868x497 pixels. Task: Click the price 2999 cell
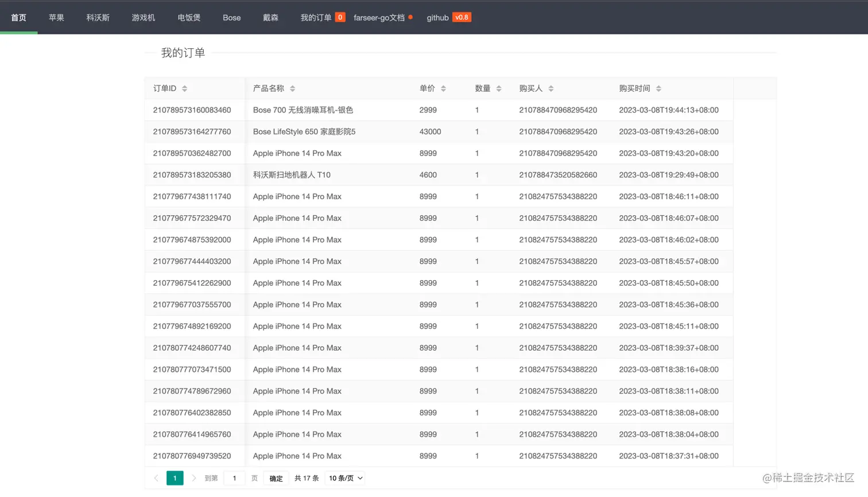point(428,110)
